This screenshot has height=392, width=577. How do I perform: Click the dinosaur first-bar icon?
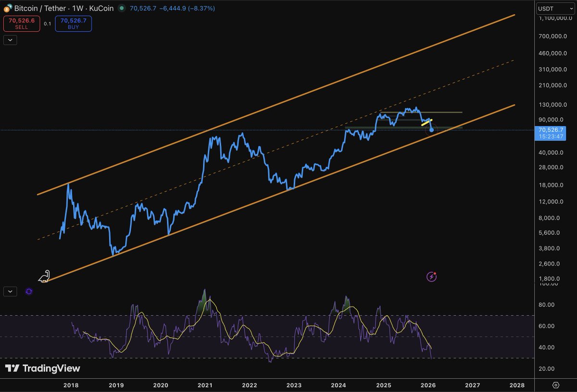tap(44, 276)
